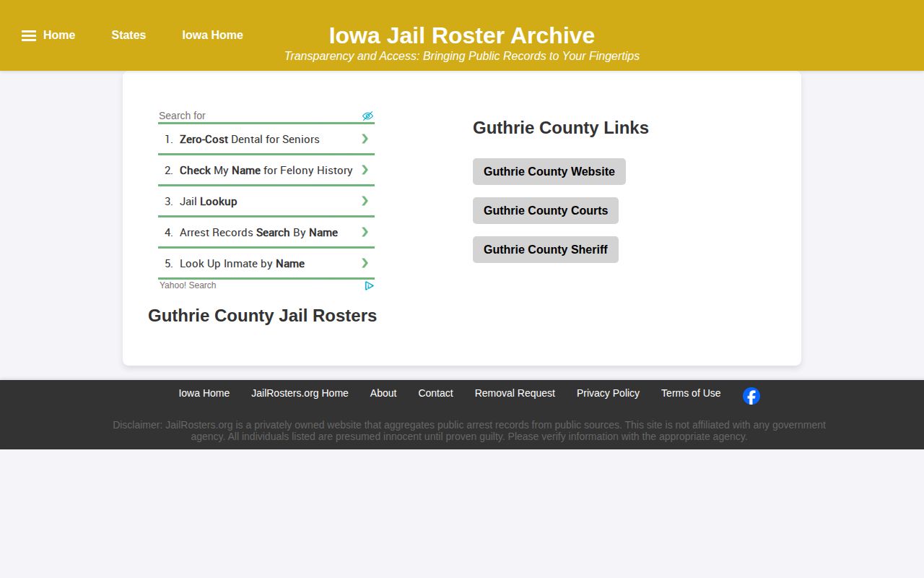Click Arrest Records Search By Name text
The image size is (924, 578).
(258, 233)
